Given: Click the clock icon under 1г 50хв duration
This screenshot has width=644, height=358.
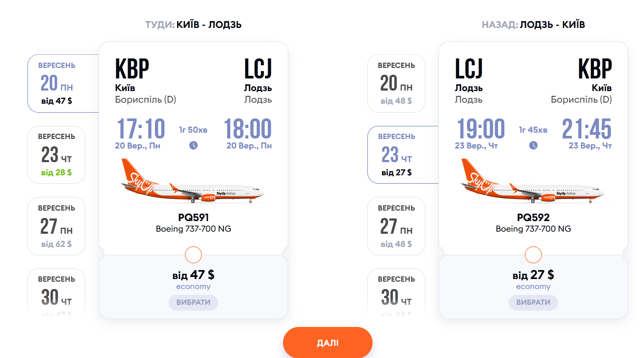Looking at the screenshot, I should tap(193, 145).
